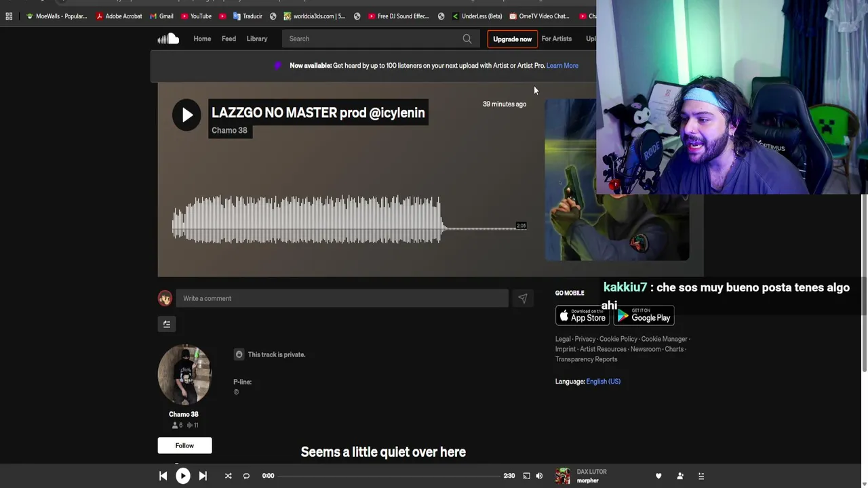Open the Gmail bookmark
Viewport: 868px width, 488px height.
161,16
